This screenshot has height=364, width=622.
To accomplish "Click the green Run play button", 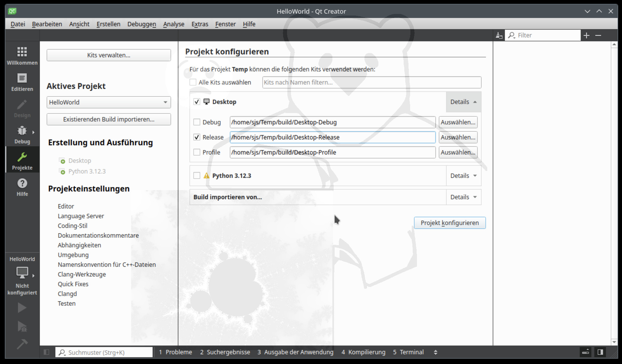I will [22, 307].
